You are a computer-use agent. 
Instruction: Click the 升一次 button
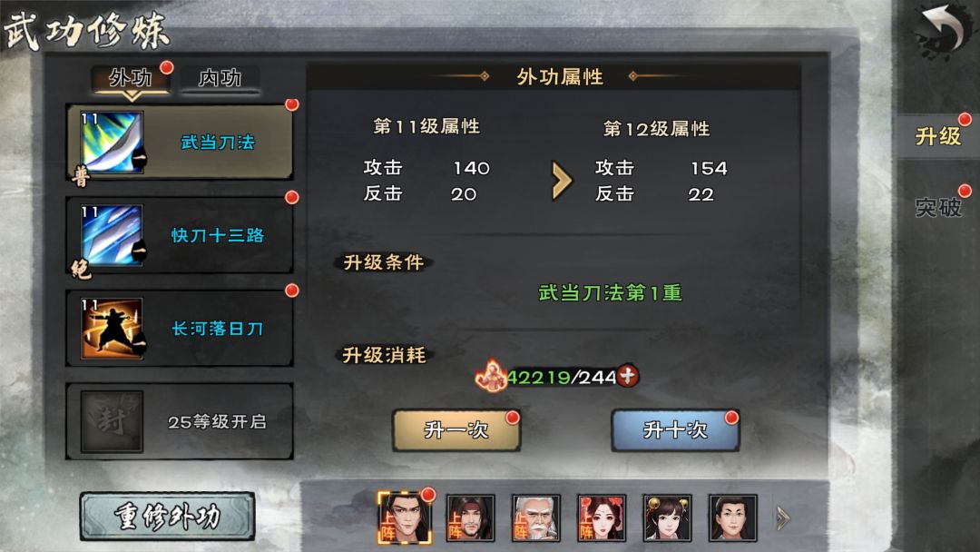pyautogui.click(x=456, y=430)
